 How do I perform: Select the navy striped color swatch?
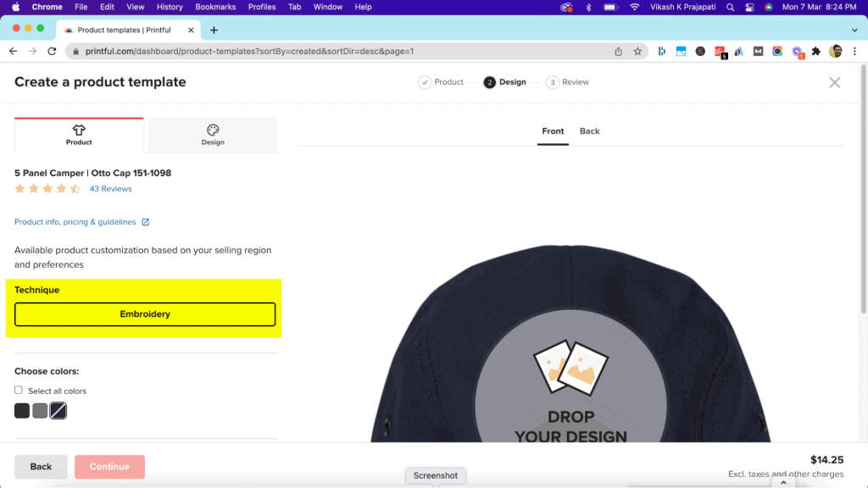[x=58, y=410]
